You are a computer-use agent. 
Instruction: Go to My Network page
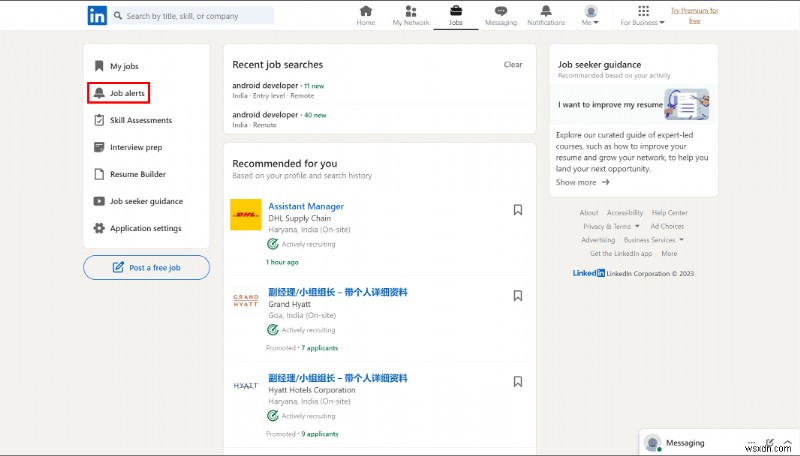pos(411,15)
